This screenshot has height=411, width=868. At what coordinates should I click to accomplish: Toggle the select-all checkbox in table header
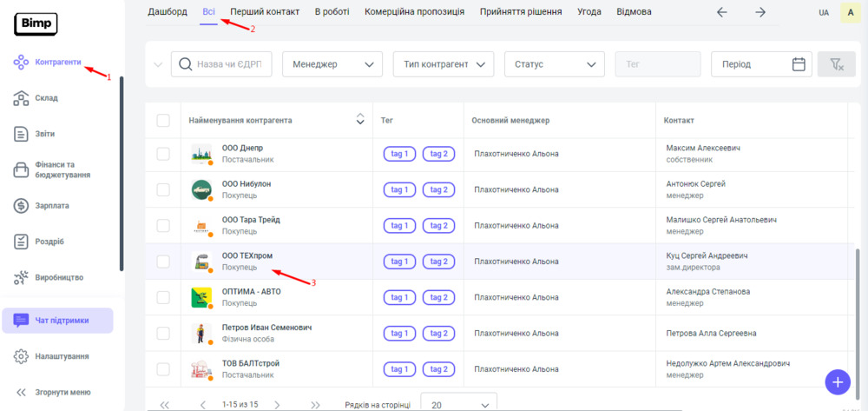[x=163, y=120]
